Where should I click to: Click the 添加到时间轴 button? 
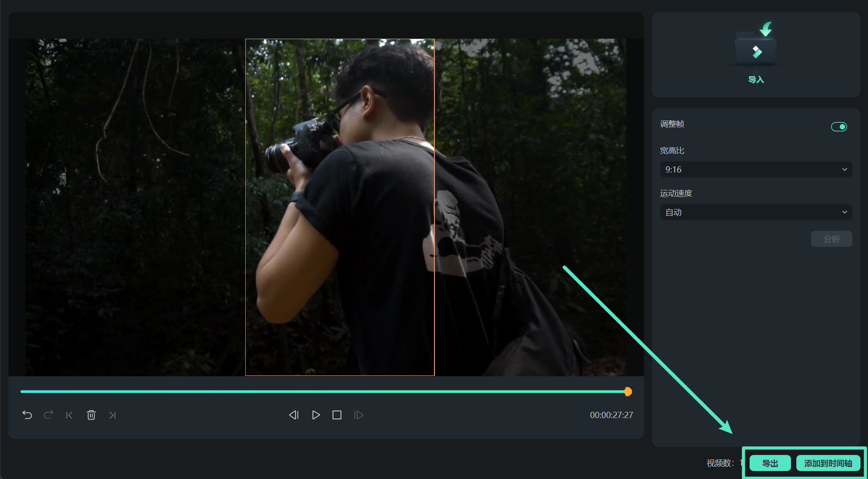(828, 463)
